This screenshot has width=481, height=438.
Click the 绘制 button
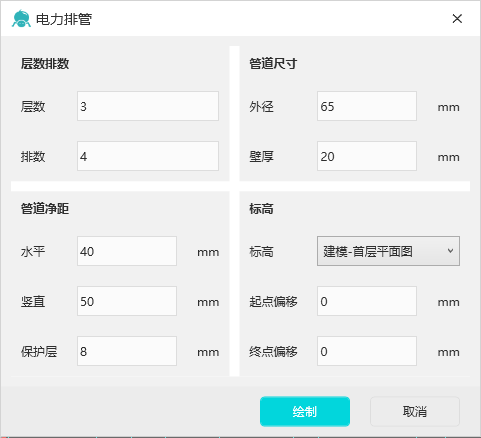coord(305,412)
